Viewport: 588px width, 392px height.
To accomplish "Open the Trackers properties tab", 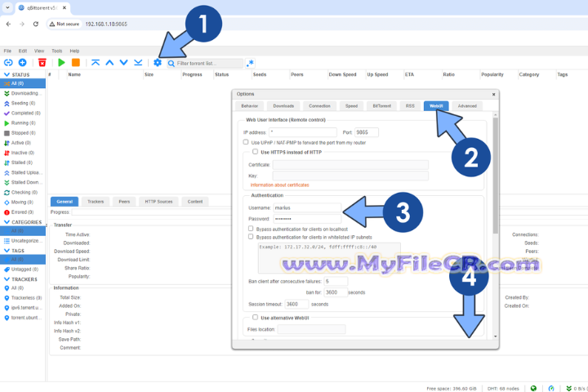I will [x=96, y=202].
